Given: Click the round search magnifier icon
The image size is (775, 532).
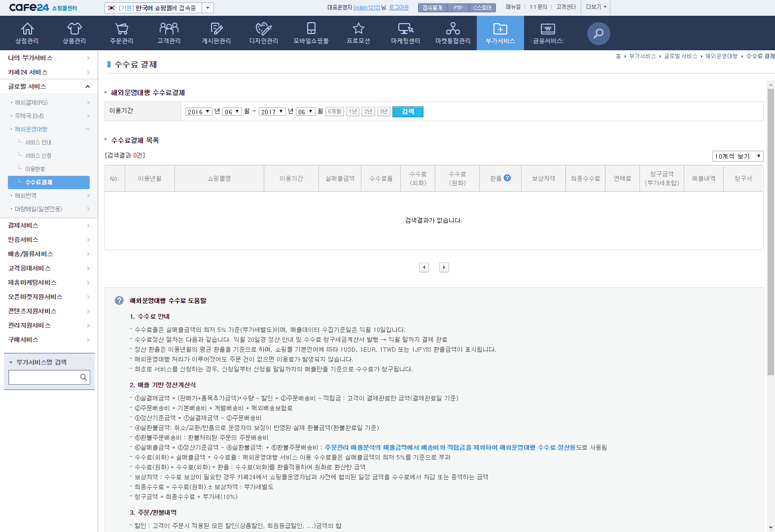Looking at the screenshot, I should [x=599, y=33].
